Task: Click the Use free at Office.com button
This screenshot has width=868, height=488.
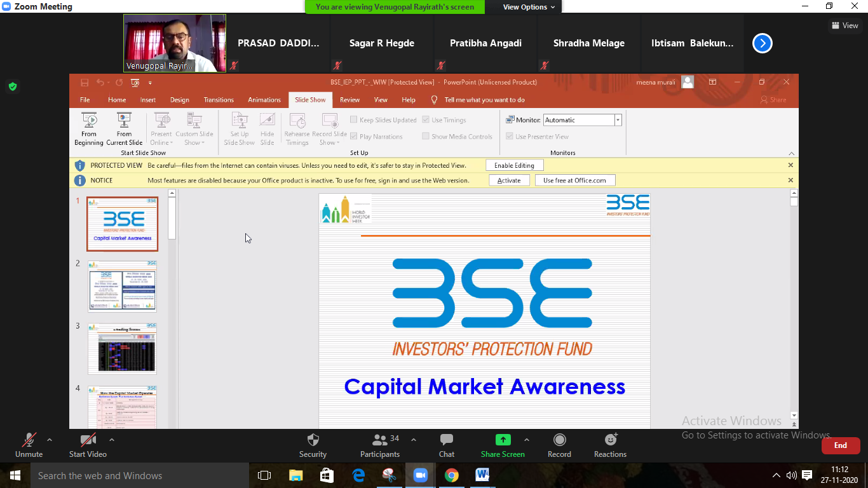Action: (574, 180)
